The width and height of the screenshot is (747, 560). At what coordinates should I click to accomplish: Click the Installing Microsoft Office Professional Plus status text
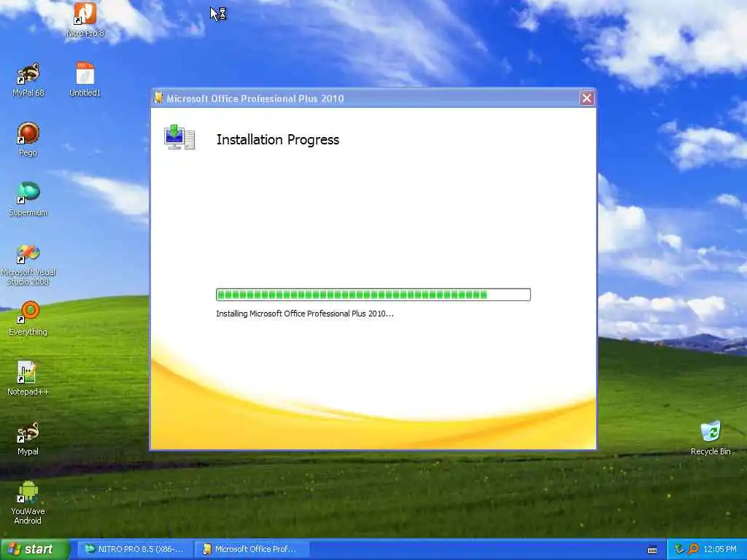click(305, 314)
